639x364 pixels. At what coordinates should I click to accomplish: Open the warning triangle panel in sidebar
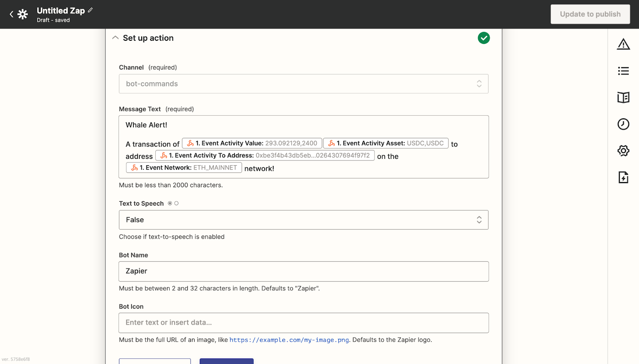pyautogui.click(x=623, y=44)
